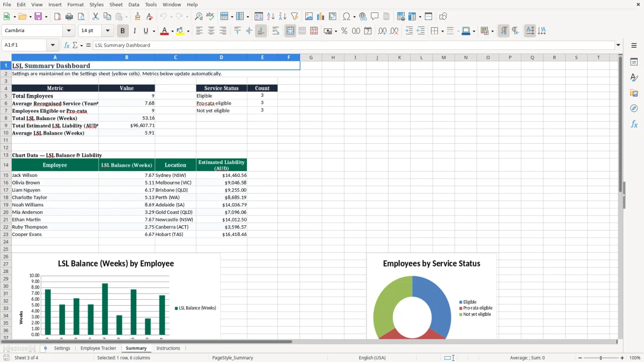Click the 100% zoom level
Viewport: 644px width, 362px height.
pyautogui.click(x=635, y=358)
